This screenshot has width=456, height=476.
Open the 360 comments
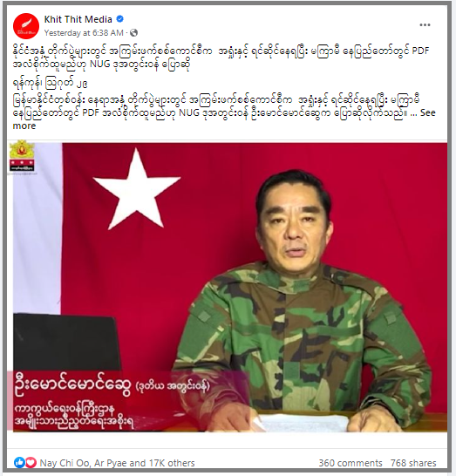(x=351, y=463)
